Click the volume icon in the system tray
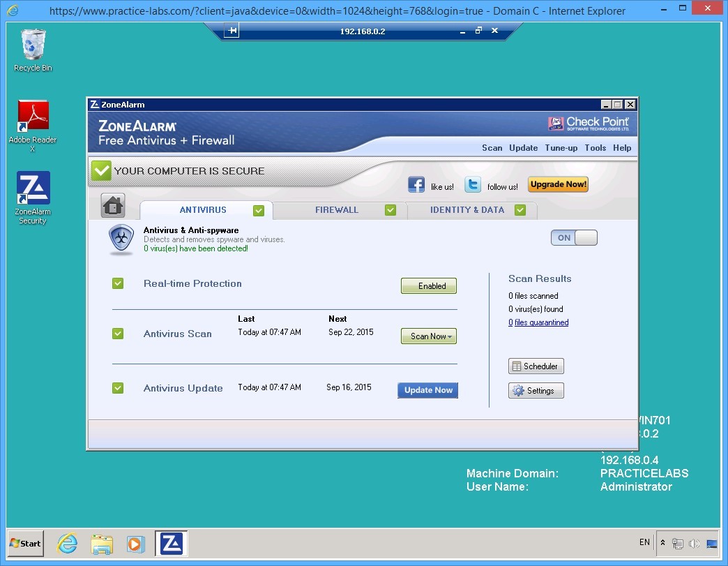Screen dimensions: 728x566 coord(695,543)
